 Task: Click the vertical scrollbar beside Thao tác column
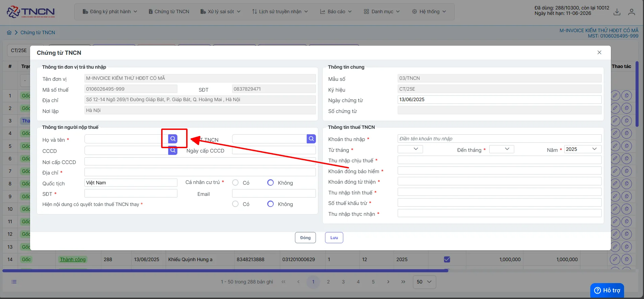click(637, 94)
